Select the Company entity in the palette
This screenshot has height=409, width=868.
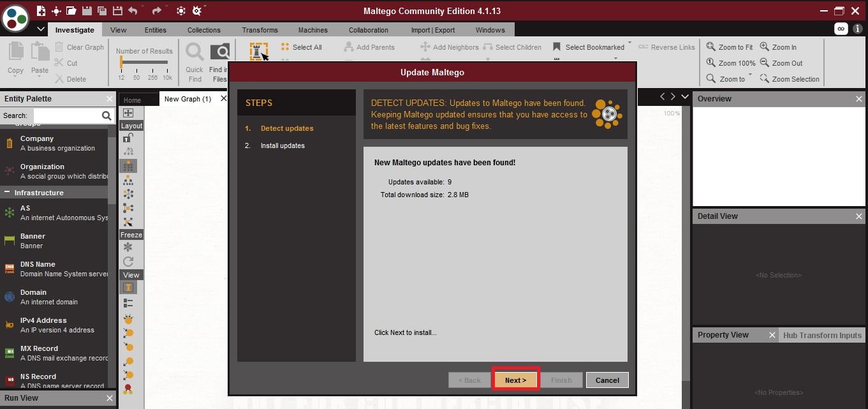[x=54, y=143]
